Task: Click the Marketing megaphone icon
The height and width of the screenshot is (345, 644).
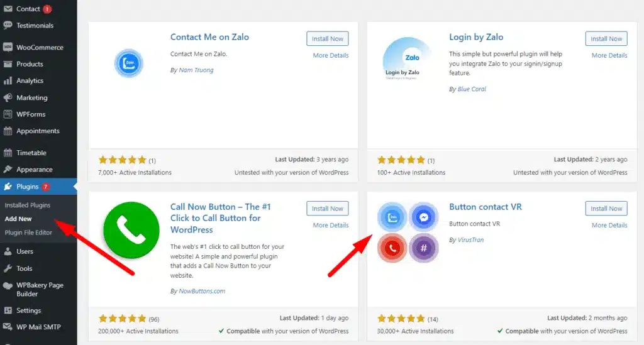Action: [8, 97]
